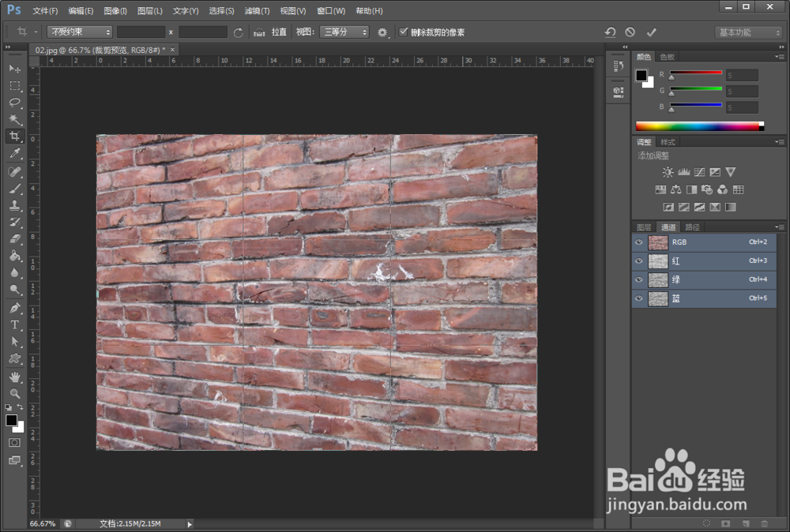Select the Rectangular Marquee tool

click(14, 85)
